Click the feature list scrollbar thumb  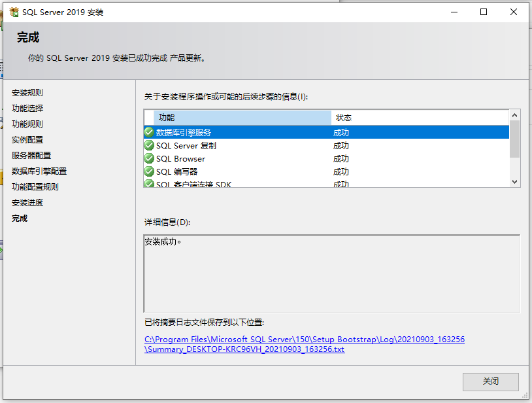[515, 139]
